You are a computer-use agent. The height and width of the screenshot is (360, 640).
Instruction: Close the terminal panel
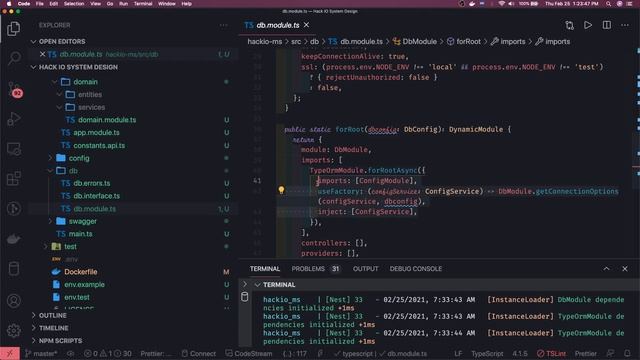pos(625,269)
